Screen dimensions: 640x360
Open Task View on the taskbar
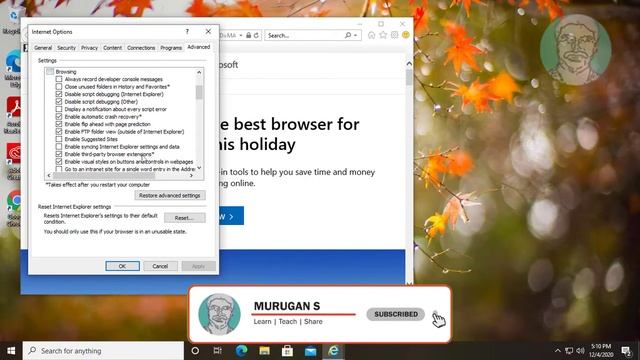[x=218, y=351]
